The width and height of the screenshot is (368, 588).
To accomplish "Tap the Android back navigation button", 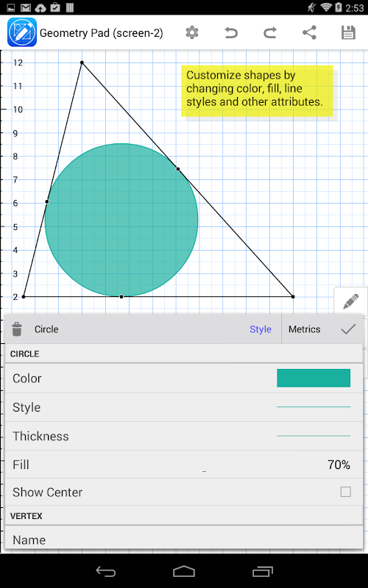I will pyautogui.click(x=105, y=571).
